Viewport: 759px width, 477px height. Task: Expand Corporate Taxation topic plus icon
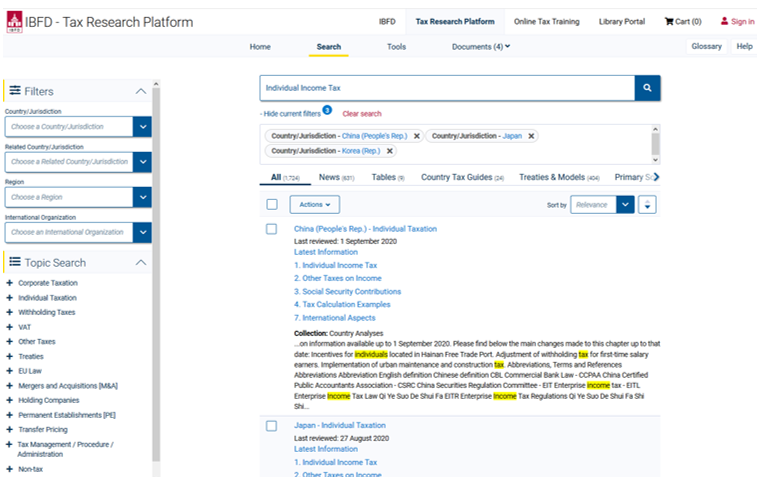pos(9,283)
